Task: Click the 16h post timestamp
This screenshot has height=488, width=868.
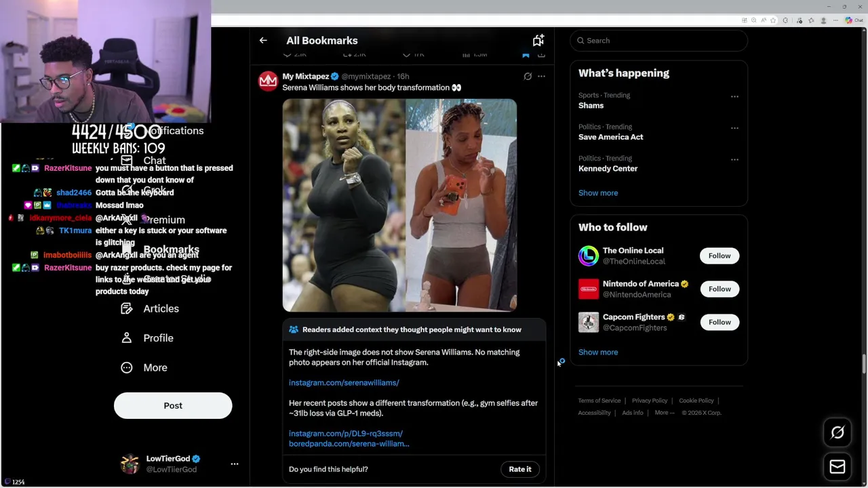Action: [x=403, y=77]
